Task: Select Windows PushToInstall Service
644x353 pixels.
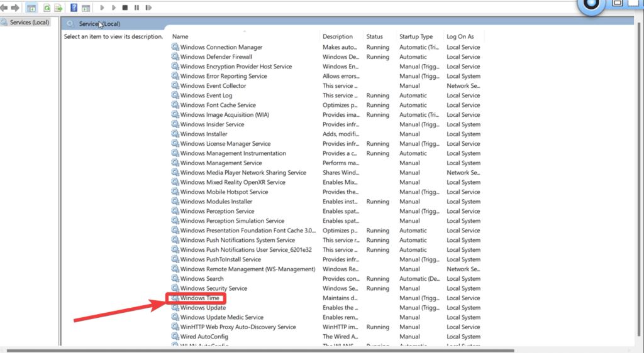Action: 221,259
